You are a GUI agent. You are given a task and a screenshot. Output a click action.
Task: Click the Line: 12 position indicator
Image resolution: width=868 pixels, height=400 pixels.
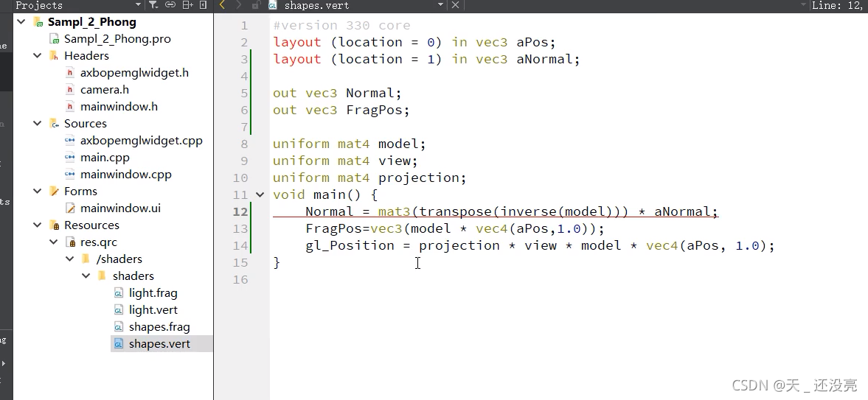tap(839, 5)
